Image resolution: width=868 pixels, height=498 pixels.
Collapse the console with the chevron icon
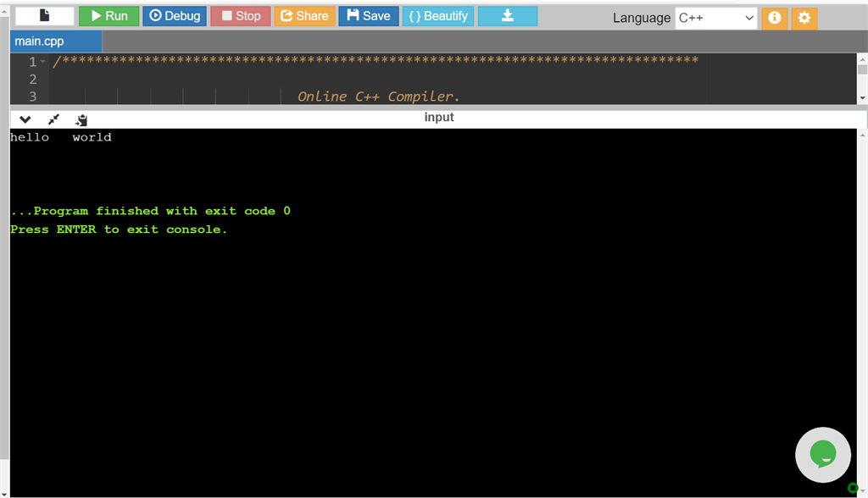pos(24,119)
